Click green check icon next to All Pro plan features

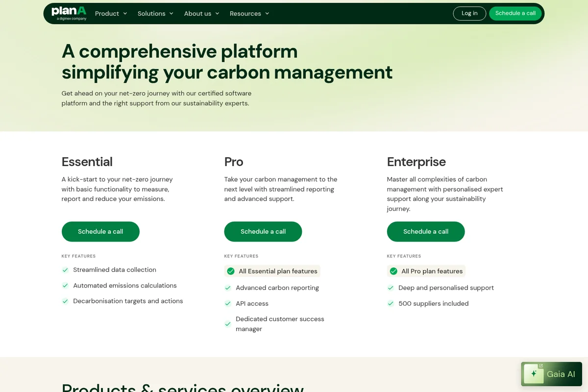(x=393, y=270)
